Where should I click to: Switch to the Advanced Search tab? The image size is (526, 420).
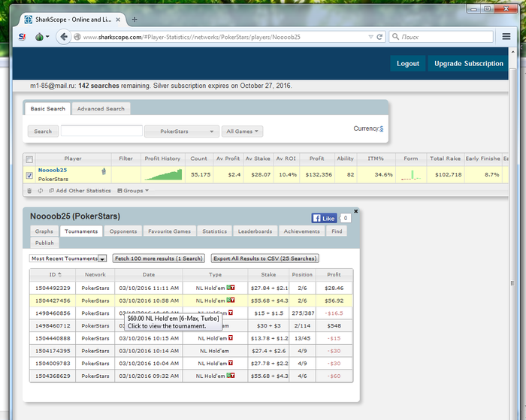(x=101, y=109)
